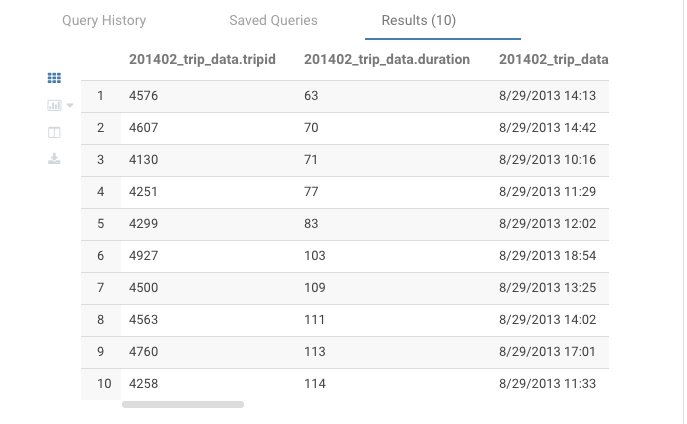This screenshot has height=424, width=687.
Task: Open the Query History tab
Action: click(x=104, y=20)
